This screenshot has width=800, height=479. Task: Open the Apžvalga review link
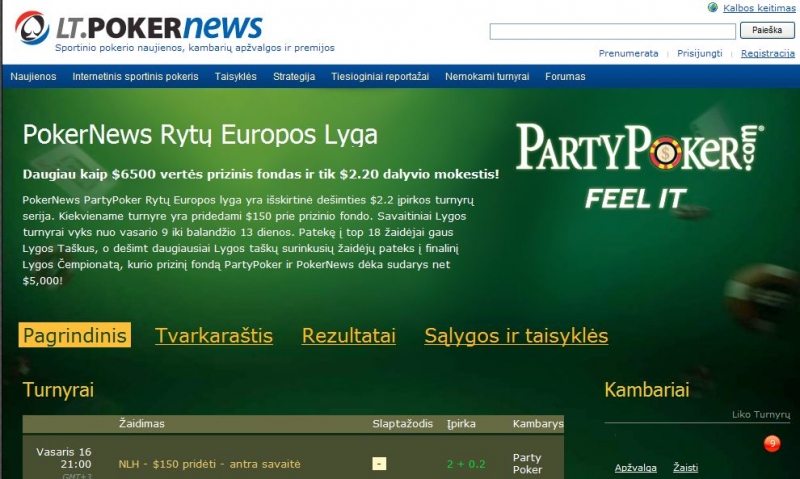(x=635, y=468)
